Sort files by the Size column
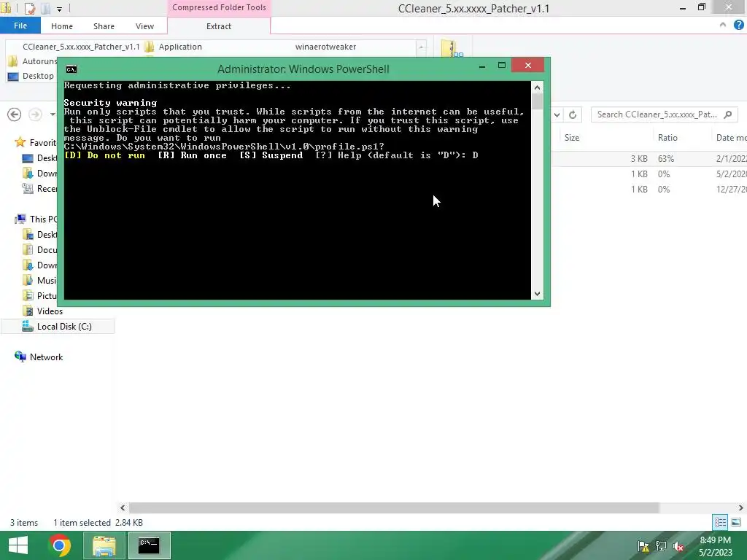Screen dimensions: 747x560 pos(572,138)
